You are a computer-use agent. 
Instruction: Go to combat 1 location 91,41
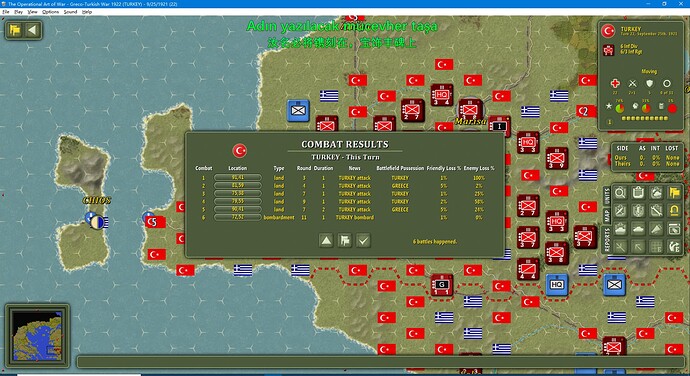238,177
